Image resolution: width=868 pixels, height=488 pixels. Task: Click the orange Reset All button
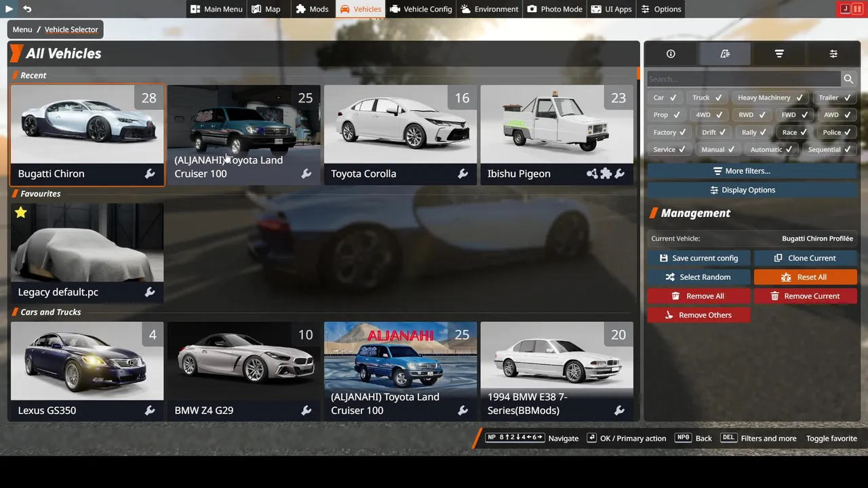(805, 277)
